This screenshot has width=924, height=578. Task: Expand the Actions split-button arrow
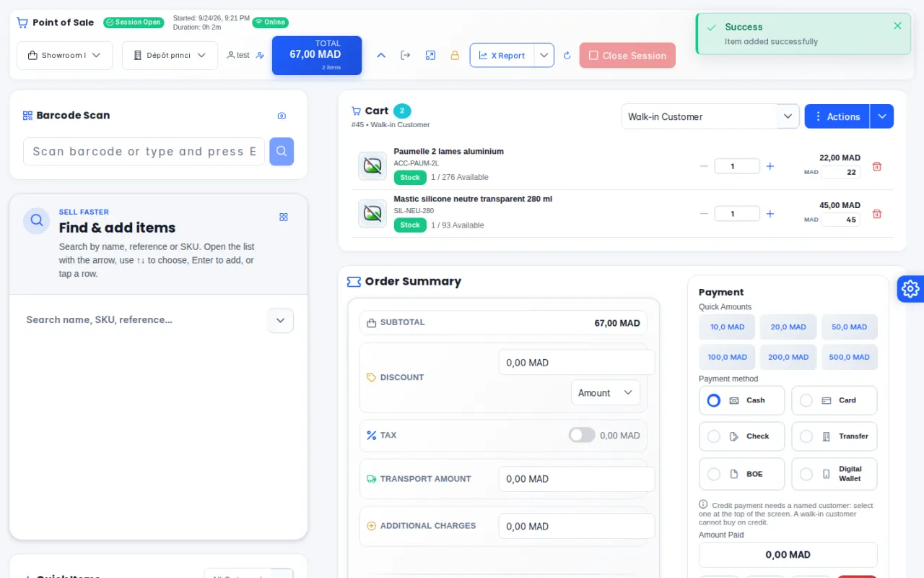881,116
